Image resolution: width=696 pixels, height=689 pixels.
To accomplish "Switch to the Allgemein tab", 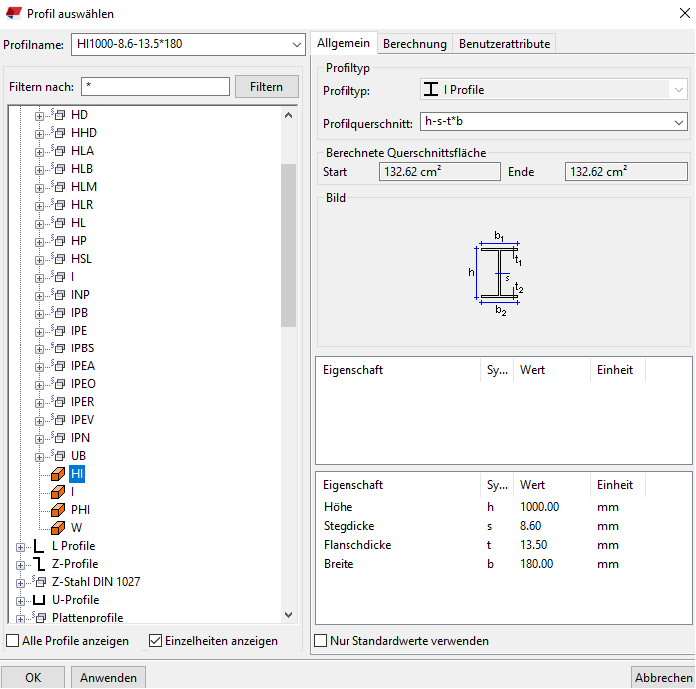I will pos(344,43).
